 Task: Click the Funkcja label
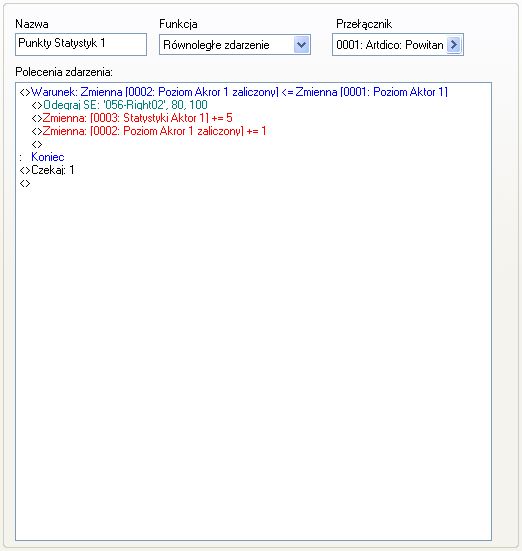(178, 24)
